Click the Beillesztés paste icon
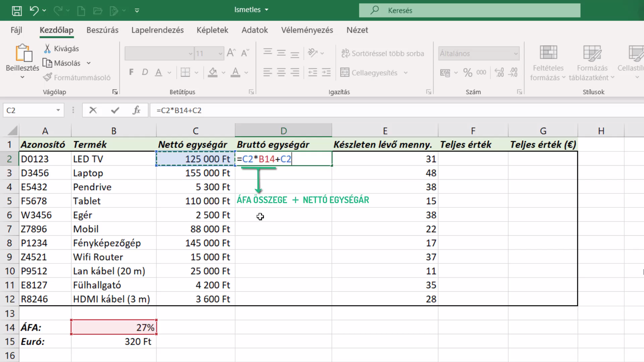644x362 pixels. [23, 53]
